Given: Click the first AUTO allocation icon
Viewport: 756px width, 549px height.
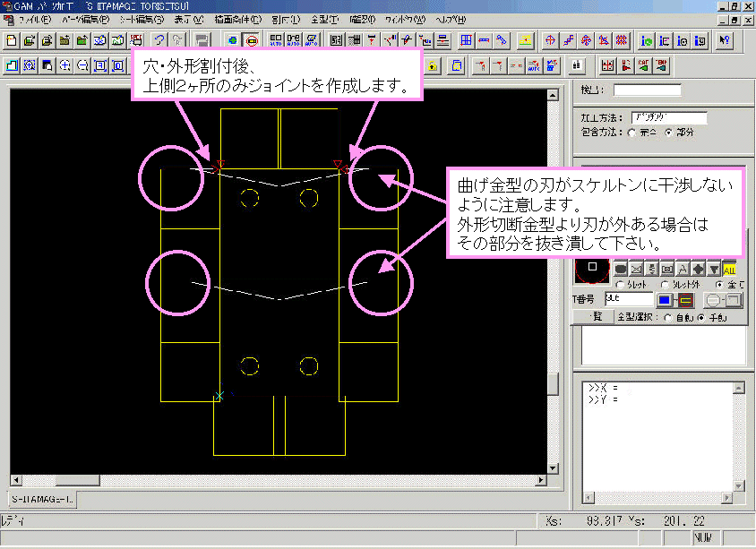Looking at the screenshot, I should click(x=276, y=40).
